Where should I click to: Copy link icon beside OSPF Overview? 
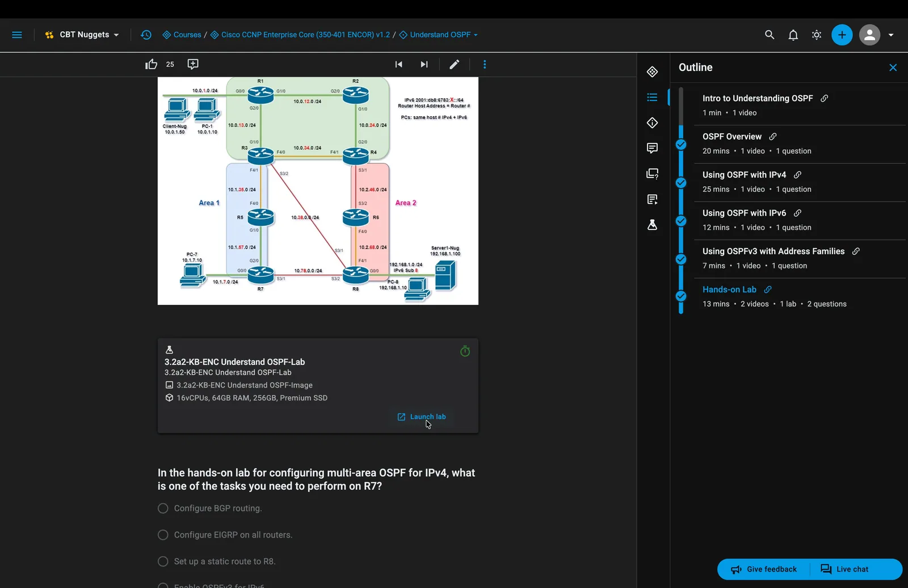pos(773,137)
